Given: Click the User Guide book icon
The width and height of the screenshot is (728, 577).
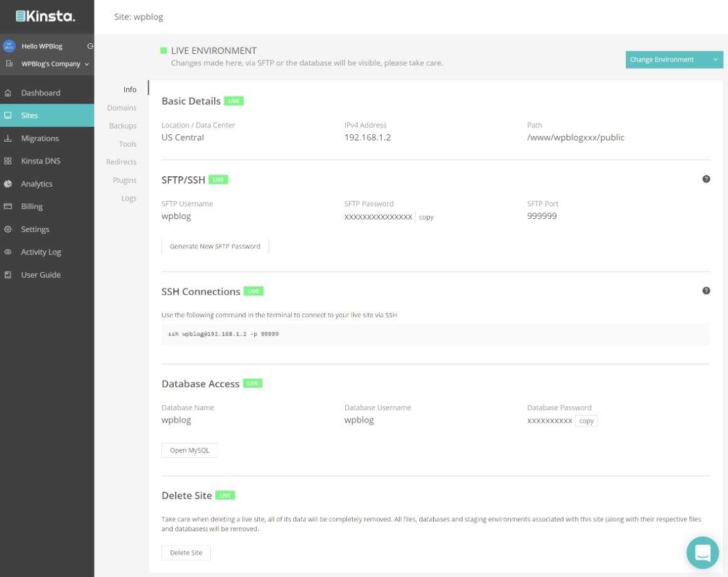Looking at the screenshot, I should (8, 275).
